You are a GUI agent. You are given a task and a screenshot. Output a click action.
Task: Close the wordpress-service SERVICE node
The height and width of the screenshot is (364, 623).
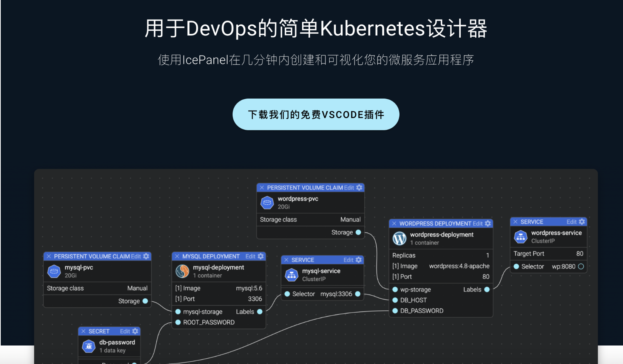tap(515, 222)
